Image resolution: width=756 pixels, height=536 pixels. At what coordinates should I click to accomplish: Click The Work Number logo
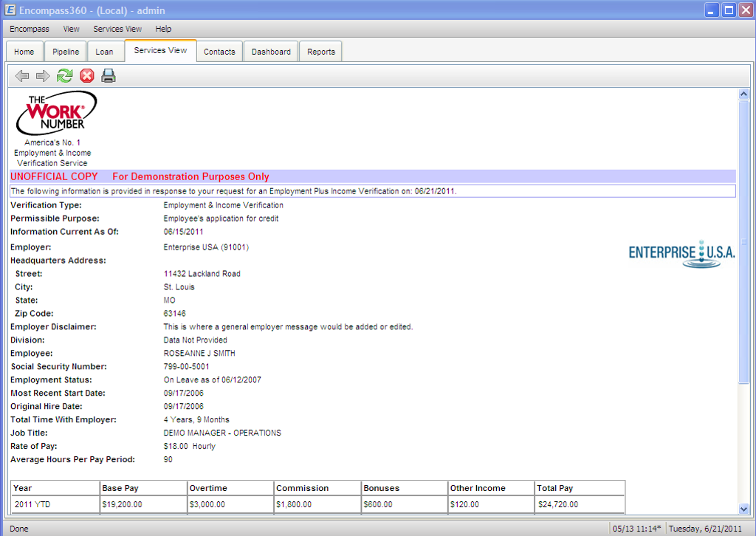pyautogui.click(x=57, y=113)
